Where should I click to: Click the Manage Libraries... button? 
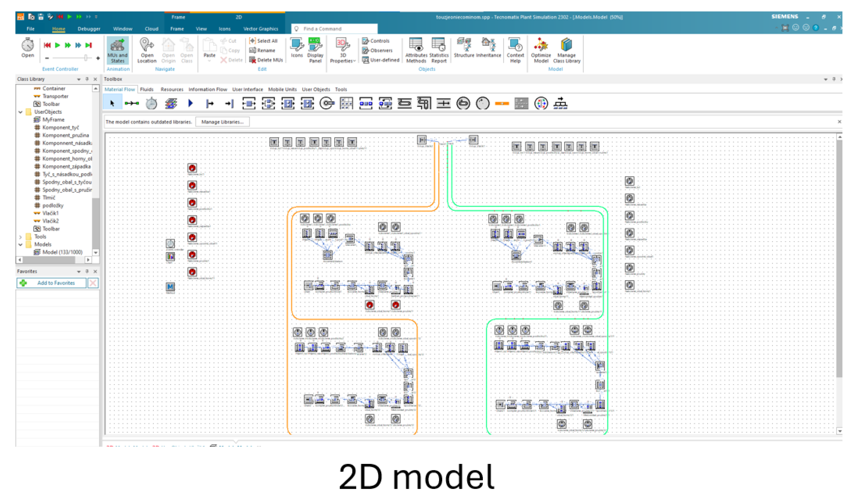point(222,122)
